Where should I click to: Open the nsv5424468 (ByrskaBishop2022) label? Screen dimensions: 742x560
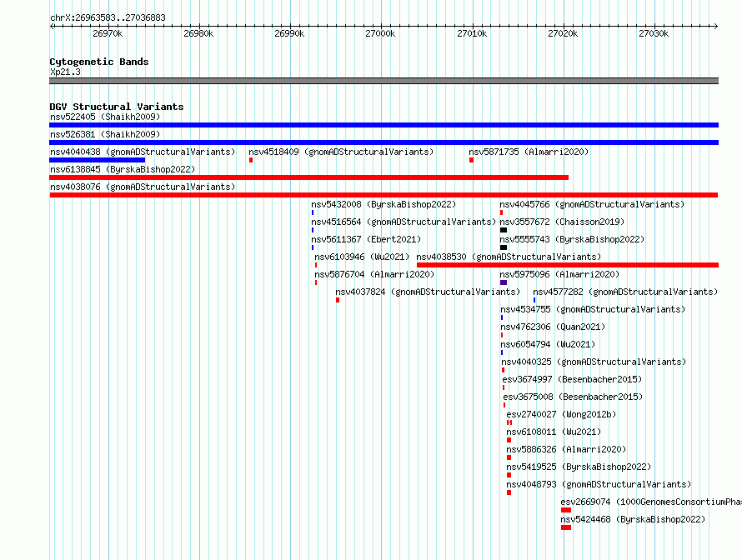[x=633, y=519]
